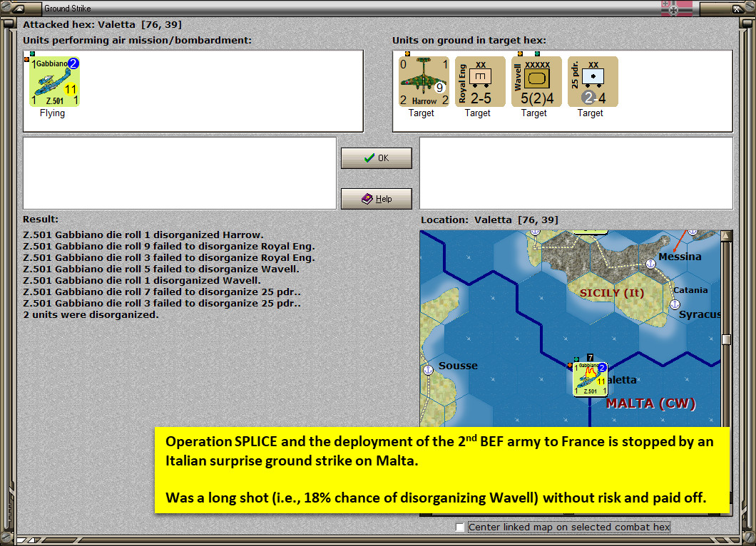The width and height of the screenshot is (756, 546).
Task: Click the Messina city label on map
Action: click(x=680, y=257)
